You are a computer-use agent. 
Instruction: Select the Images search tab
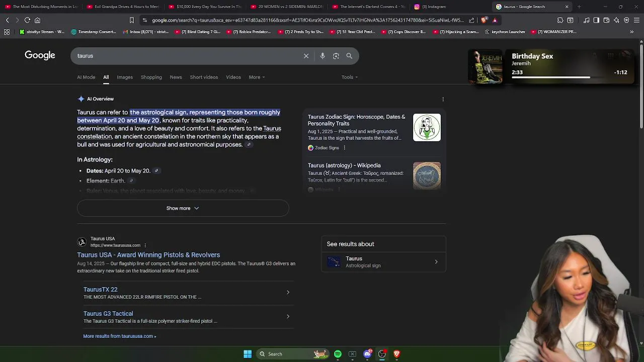click(125, 77)
